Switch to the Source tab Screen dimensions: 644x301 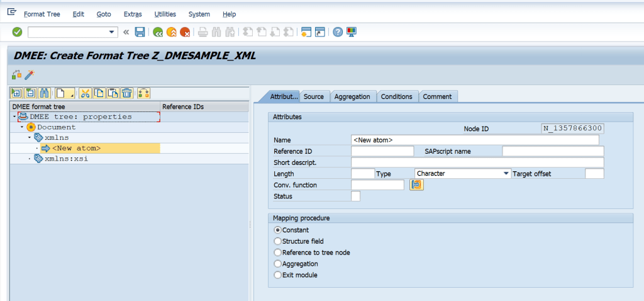(314, 96)
